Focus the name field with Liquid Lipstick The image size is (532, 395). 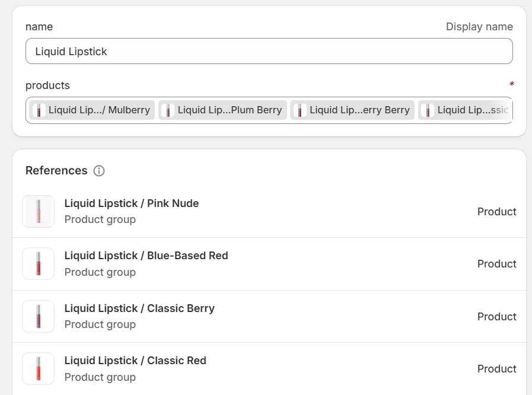(269, 51)
